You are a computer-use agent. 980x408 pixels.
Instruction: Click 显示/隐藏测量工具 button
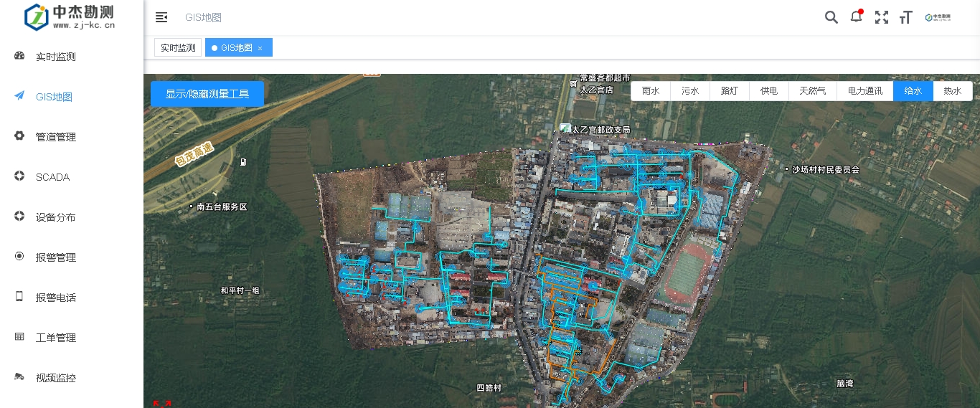coord(207,94)
